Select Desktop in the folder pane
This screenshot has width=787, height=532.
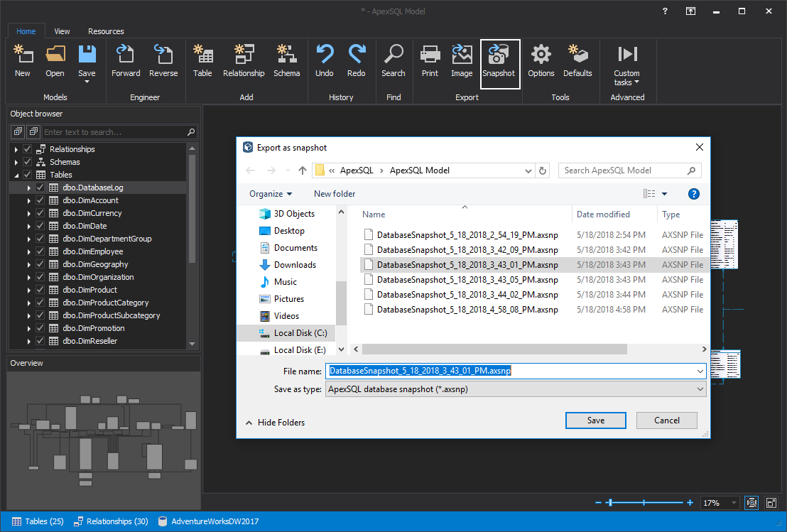(x=289, y=231)
